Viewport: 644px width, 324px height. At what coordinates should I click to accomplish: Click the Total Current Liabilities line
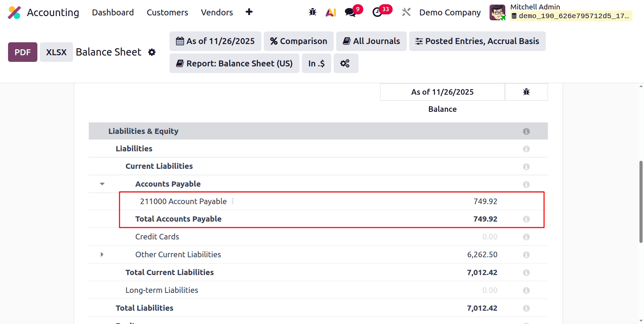click(x=318, y=272)
